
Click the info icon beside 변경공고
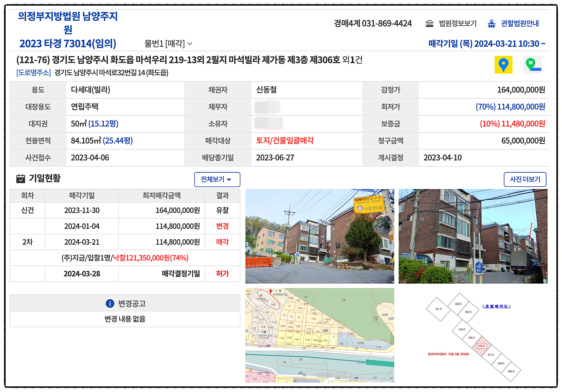pos(110,304)
